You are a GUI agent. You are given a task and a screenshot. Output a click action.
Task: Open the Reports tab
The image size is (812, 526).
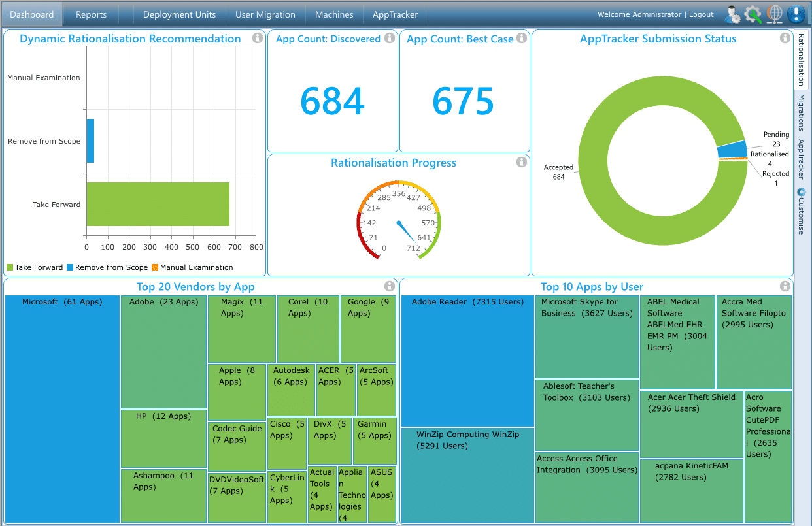coord(91,14)
